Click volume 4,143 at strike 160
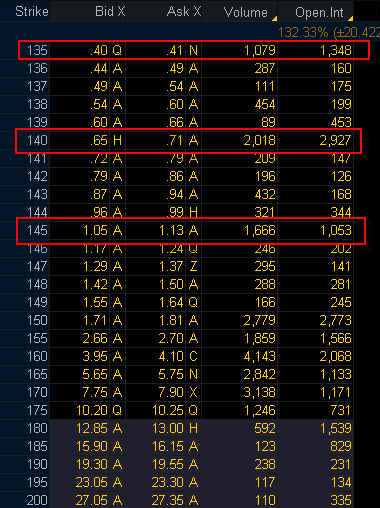380x508 pixels. 259,356
